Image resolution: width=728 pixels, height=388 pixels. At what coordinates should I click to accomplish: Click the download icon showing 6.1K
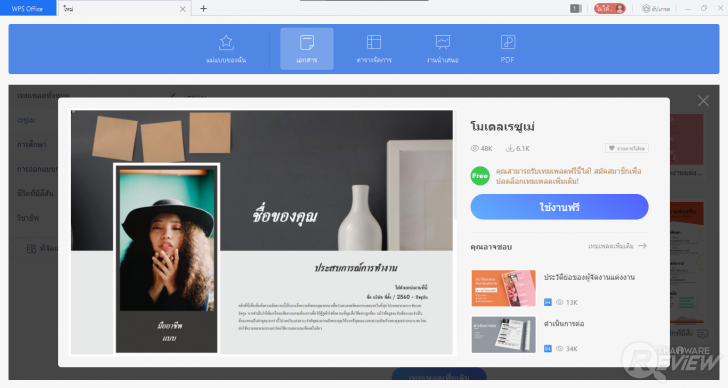pyautogui.click(x=510, y=149)
